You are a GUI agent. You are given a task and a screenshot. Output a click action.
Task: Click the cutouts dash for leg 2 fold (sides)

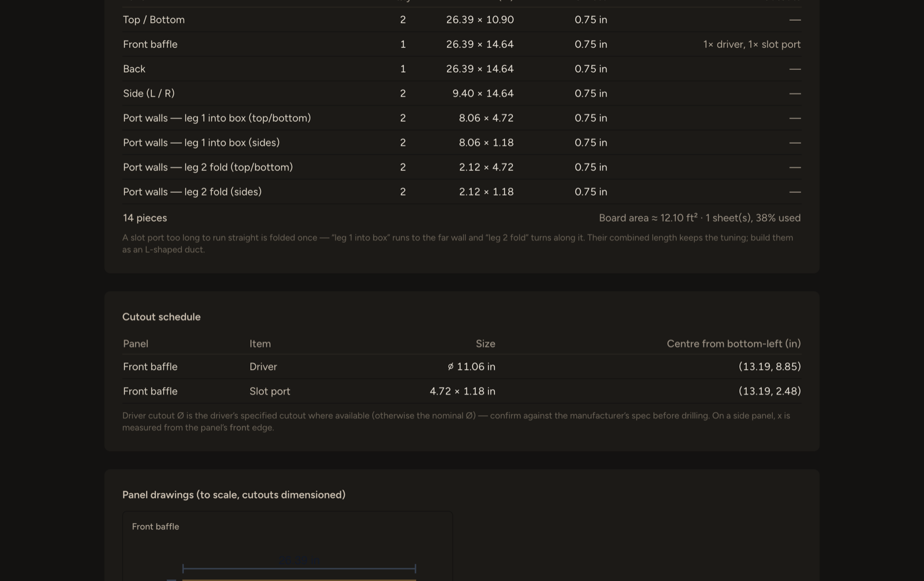[795, 192]
